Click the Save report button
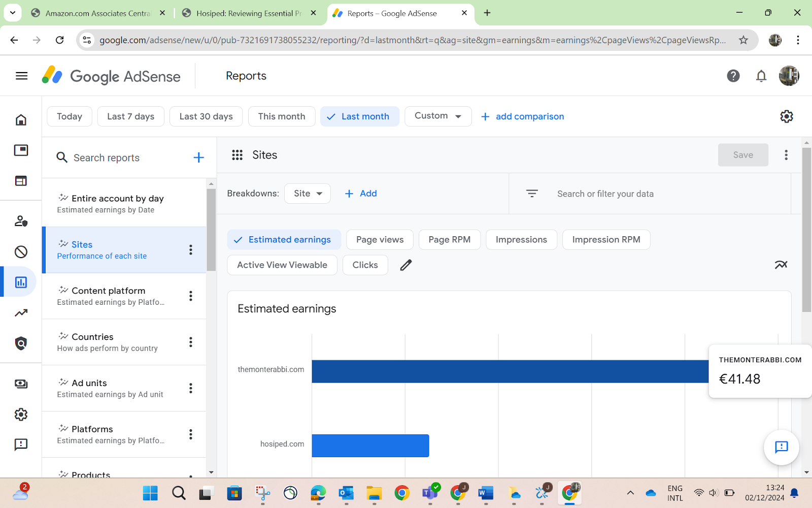The width and height of the screenshot is (812, 508). pyautogui.click(x=742, y=155)
